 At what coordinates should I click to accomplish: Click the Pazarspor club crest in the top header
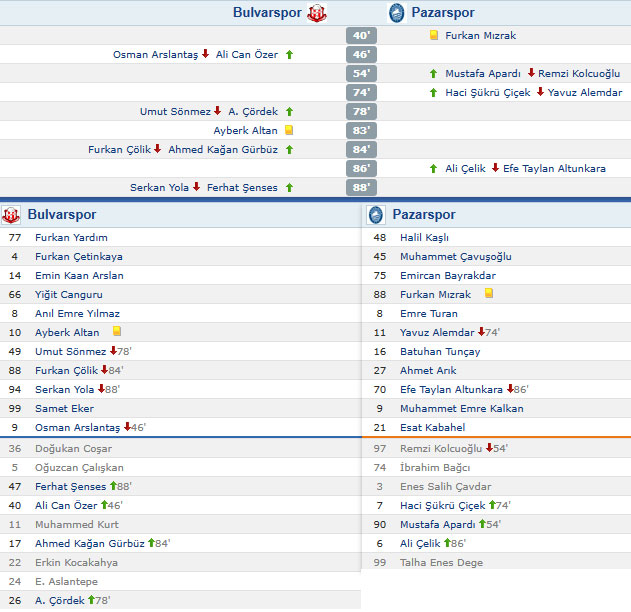(394, 13)
